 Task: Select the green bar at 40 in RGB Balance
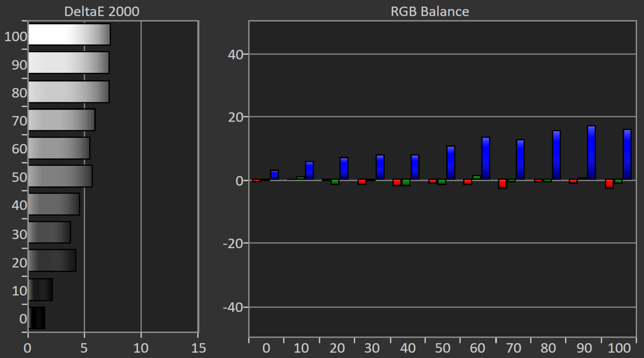click(x=406, y=183)
